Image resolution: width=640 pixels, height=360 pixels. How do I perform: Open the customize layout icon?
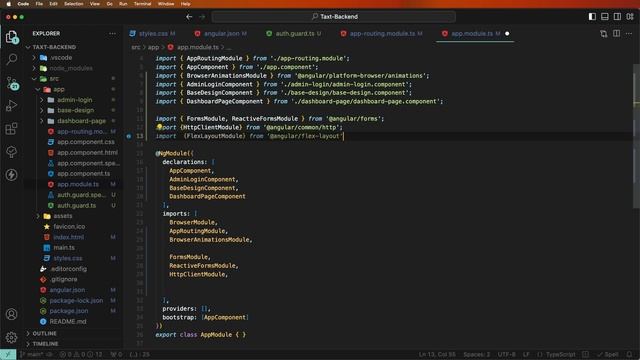(x=630, y=16)
